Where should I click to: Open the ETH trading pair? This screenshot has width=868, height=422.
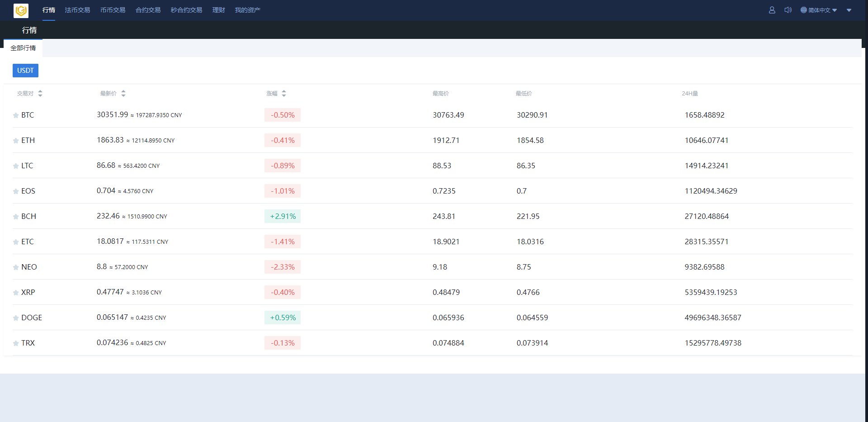pos(28,140)
